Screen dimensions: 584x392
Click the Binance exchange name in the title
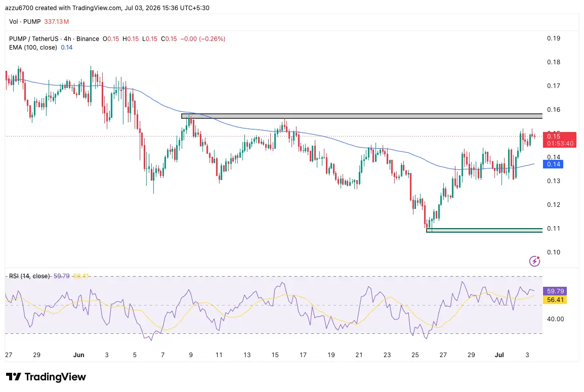(88, 39)
